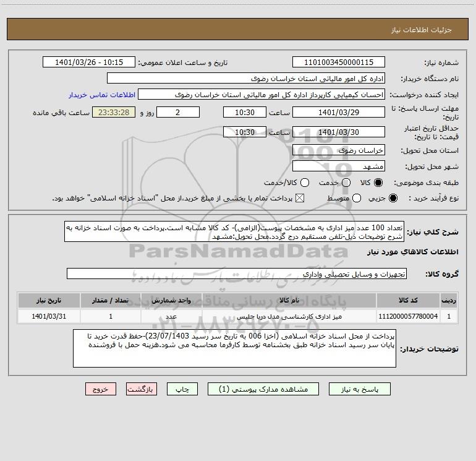Click the تاریخ نیاز column header
The height and width of the screenshot is (461, 476).
click(49, 300)
